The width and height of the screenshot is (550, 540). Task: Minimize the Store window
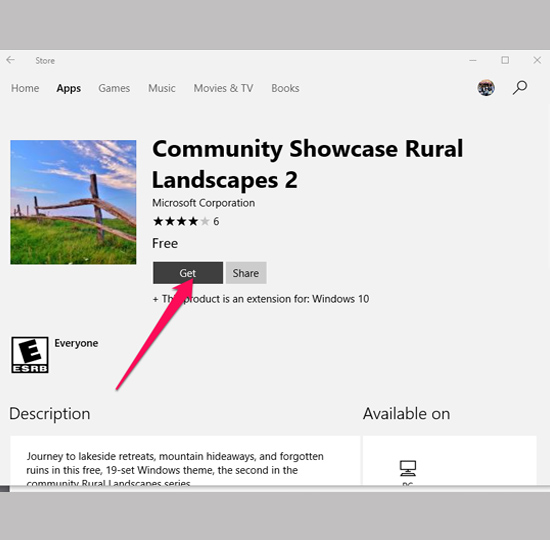point(473,60)
